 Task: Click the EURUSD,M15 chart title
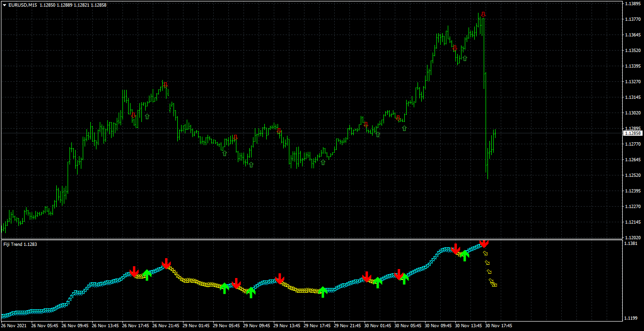pyautogui.click(x=23, y=5)
